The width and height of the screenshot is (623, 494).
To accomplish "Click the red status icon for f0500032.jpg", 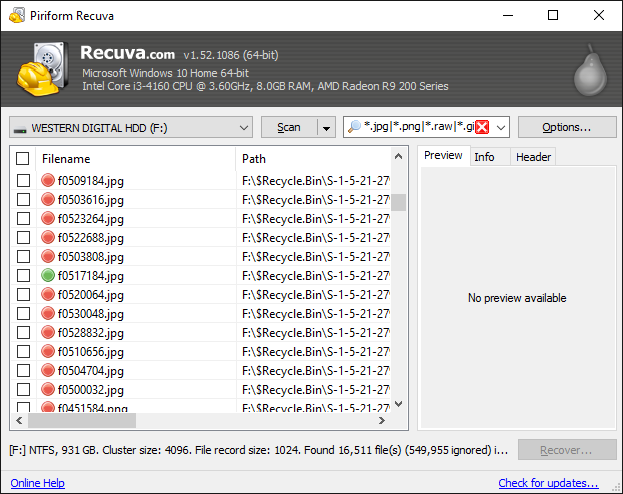I will [x=48, y=389].
